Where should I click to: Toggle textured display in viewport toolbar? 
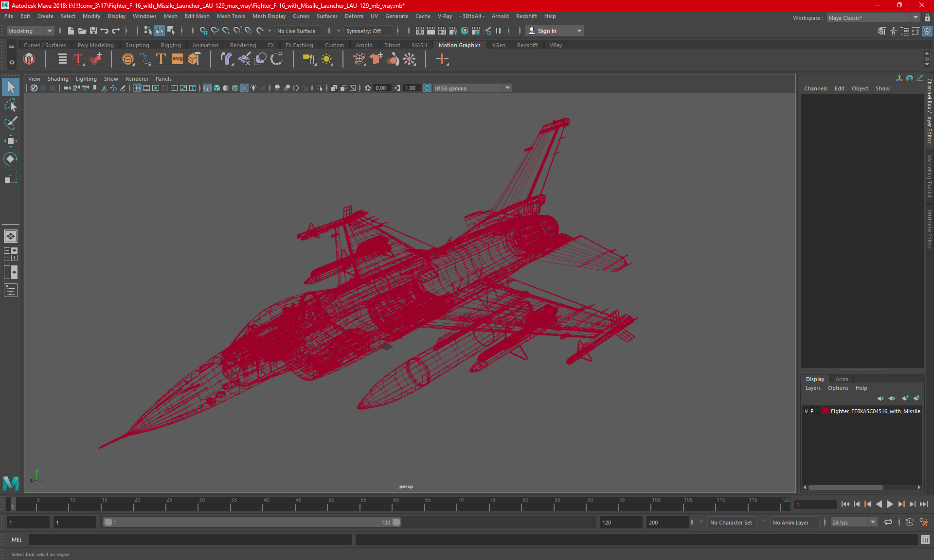pyautogui.click(x=244, y=88)
